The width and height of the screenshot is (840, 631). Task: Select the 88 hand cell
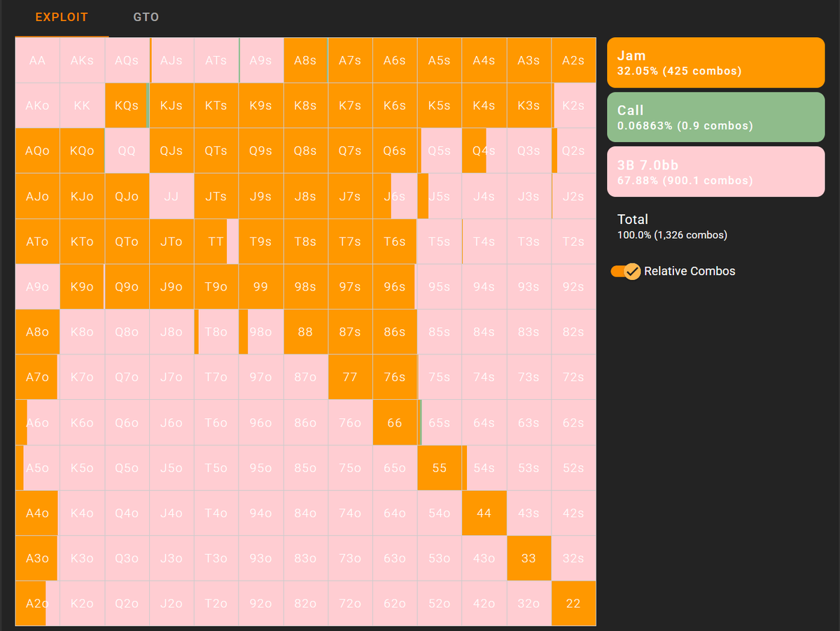coord(305,332)
